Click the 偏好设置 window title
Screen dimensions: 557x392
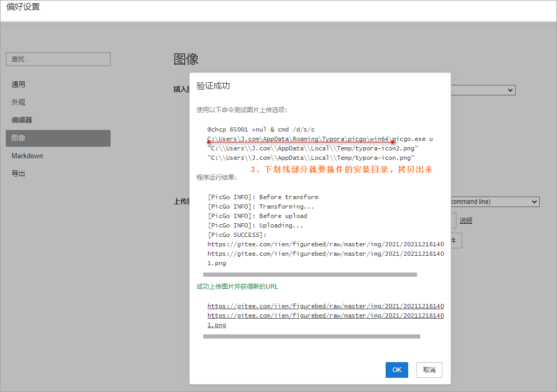[x=23, y=7]
